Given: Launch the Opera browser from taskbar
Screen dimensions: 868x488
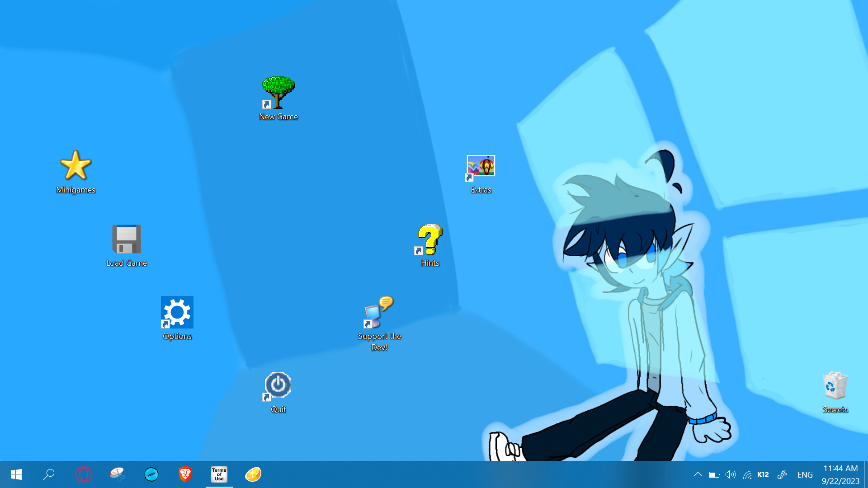Looking at the screenshot, I should (84, 474).
